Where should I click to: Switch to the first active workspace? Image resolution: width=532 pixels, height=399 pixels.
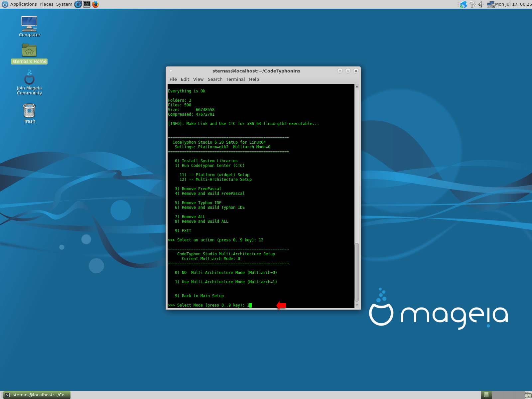pos(486,395)
